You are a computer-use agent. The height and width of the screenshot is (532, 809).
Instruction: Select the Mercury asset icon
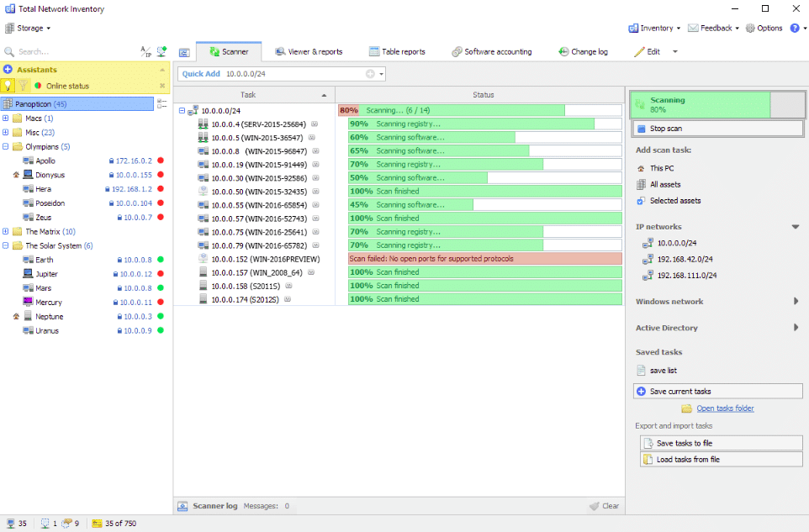click(x=28, y=302)
